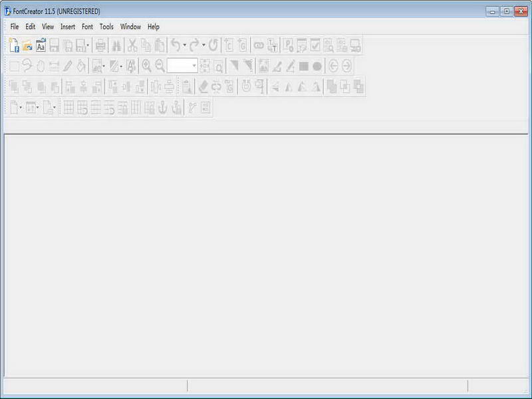Click the Find binoculars icon
532x399 pixels.
[x=116, y=45]
